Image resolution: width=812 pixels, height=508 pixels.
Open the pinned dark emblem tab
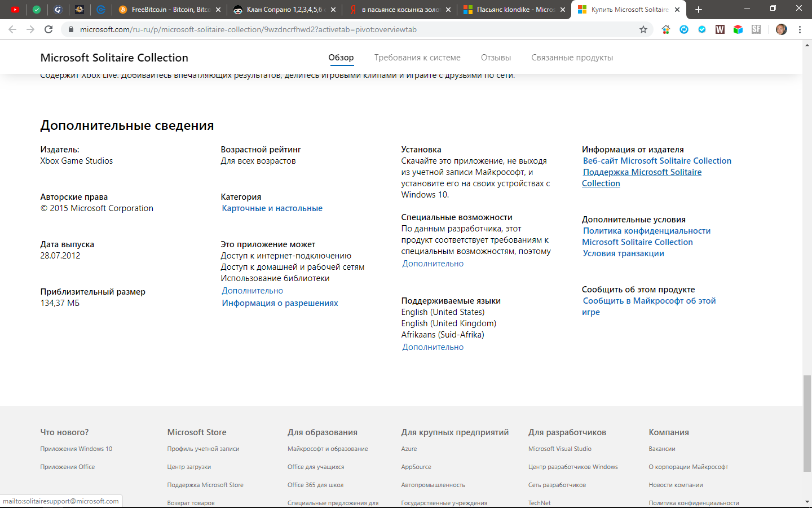click(x=80, y=10)
